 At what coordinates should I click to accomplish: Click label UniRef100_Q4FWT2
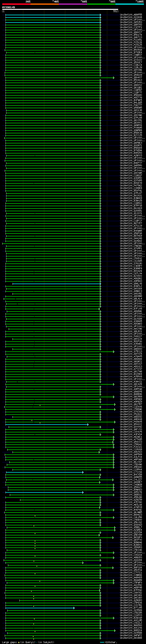click(x=131, y=636)
